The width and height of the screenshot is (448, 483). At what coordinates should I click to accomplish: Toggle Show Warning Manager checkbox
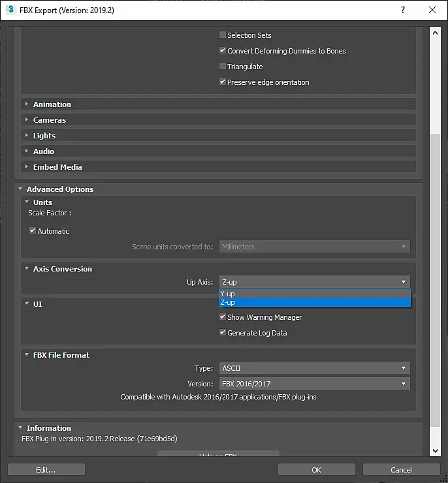point(223,317)
